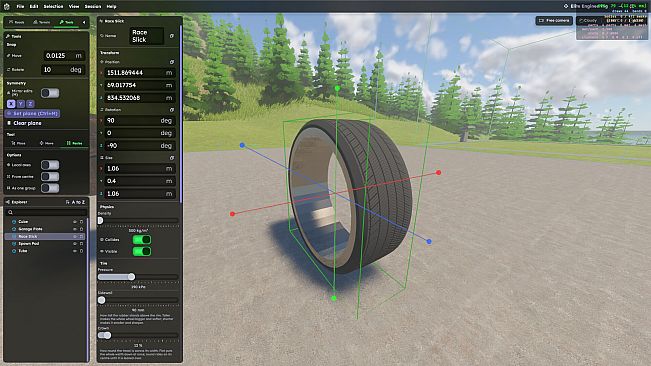Adjust the Sidewall slider handle
651x366 pixels.
pos(102,300)
